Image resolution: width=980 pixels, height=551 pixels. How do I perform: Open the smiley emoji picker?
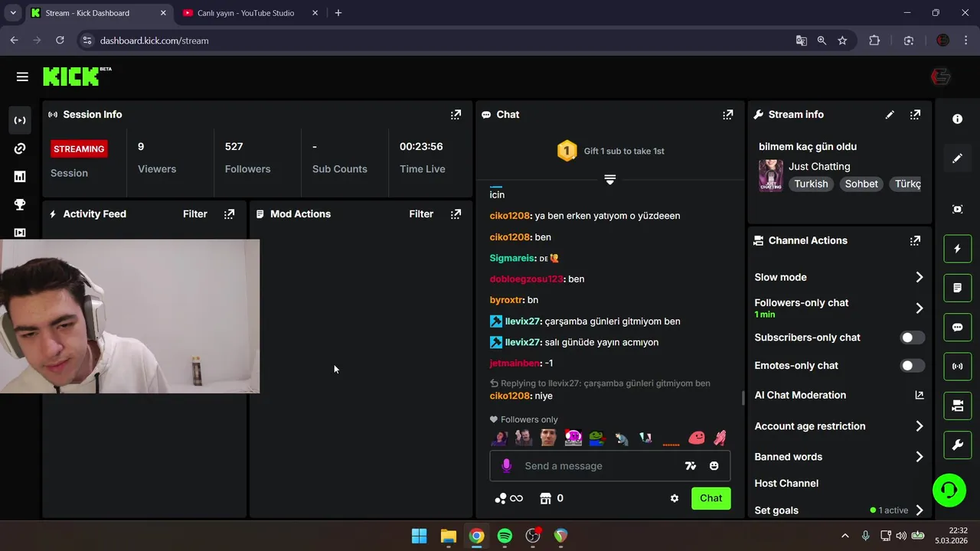714,466
